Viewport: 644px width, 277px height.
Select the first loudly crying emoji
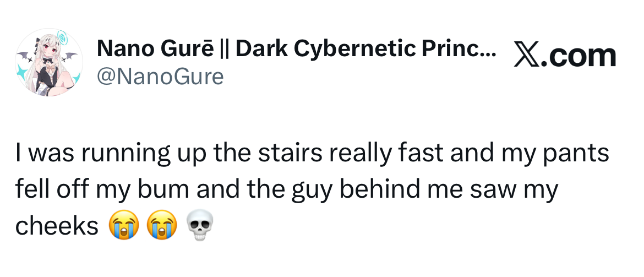tap(124, 225)
